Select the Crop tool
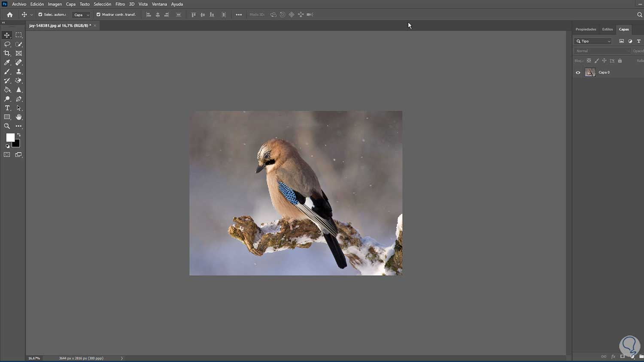Image resolution: width=644 pixels, height=362 pixels. (7, 53)
